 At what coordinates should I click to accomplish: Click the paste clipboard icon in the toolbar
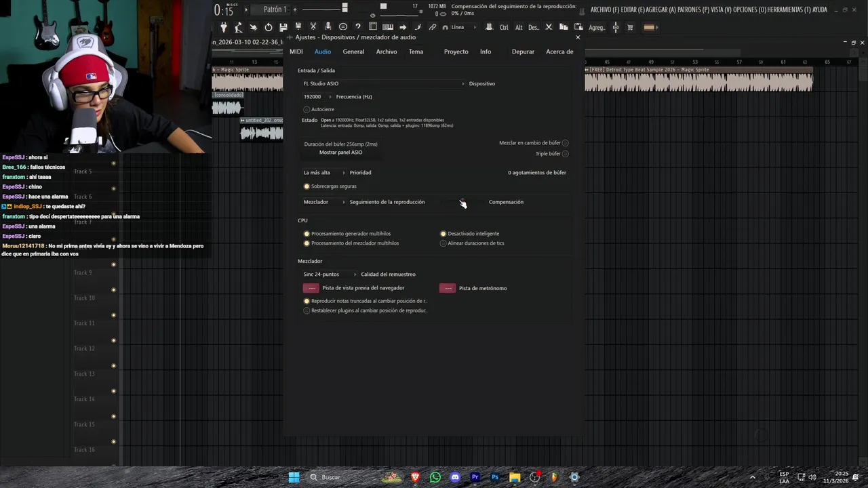pyautogui.click(x=578, y=27)
